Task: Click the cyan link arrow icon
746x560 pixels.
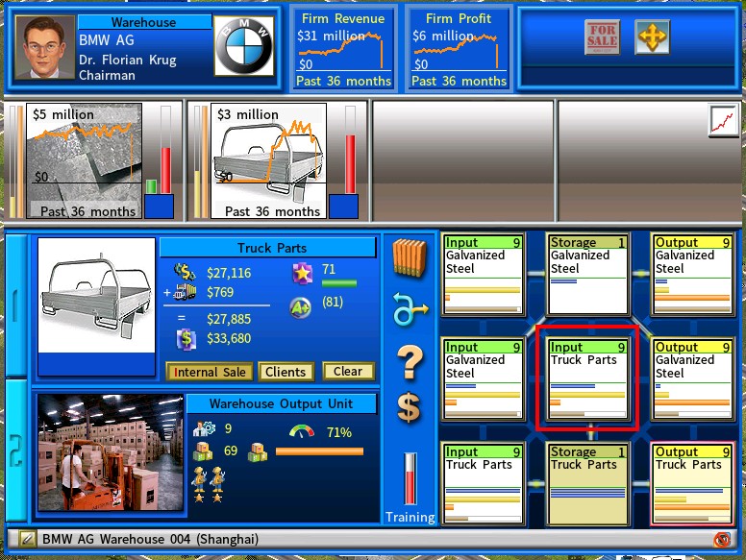Action: [x=410, y=309]
